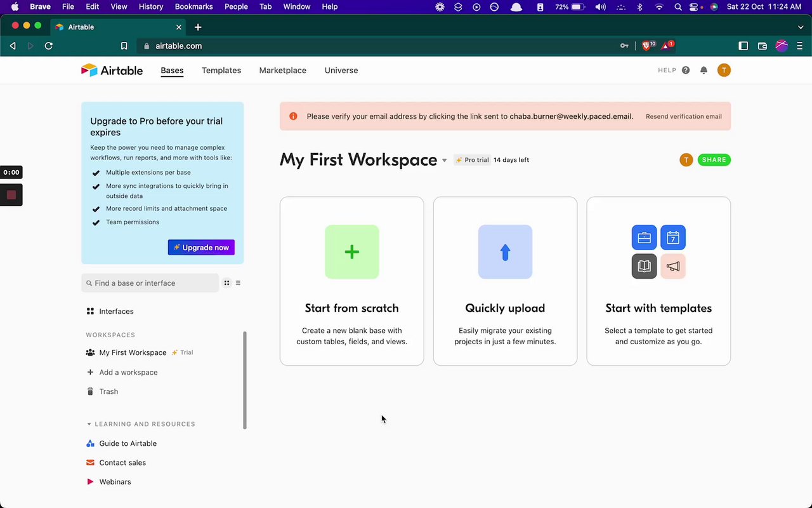Open Webinars link
The width and height of the screenshot is (812, 508).
pyautogui.click(x=115, y=481)
